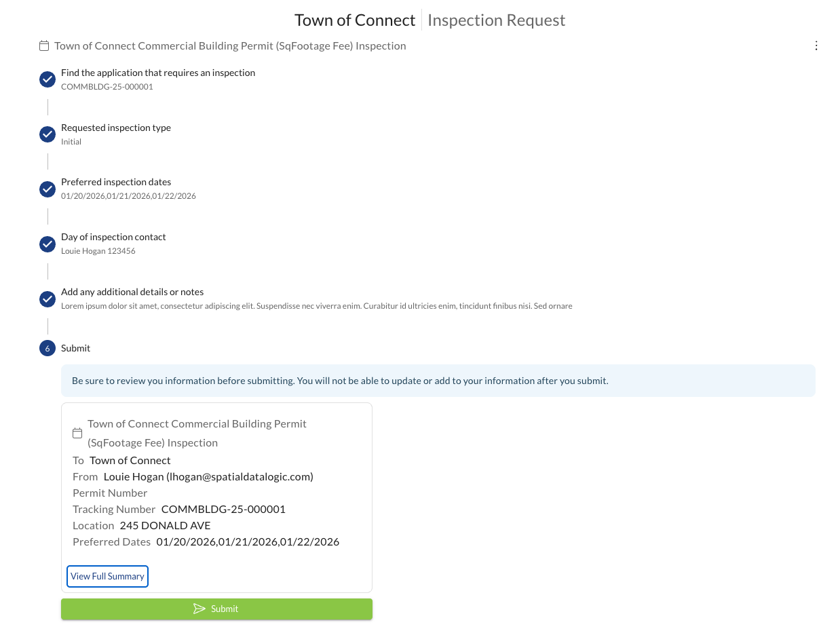Click the View Full Summary button
Viewport: 840px width, 629px height.
107,576
